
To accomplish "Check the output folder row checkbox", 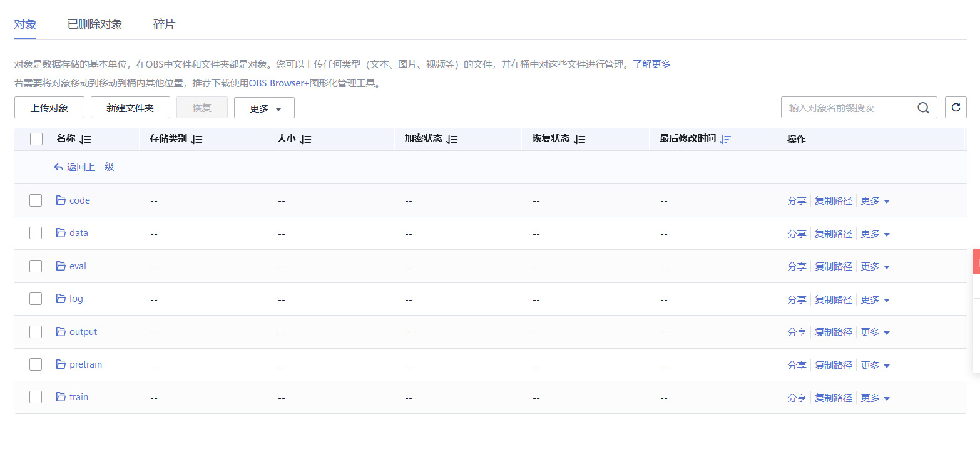I will tap(36, 332).
